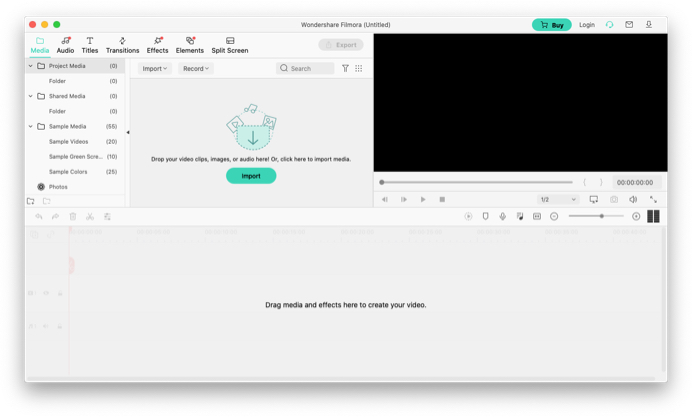Click the audio mixer music icon
Image resolution: width=692 pixels, height=417 pixels.
(x=520, y=216)
